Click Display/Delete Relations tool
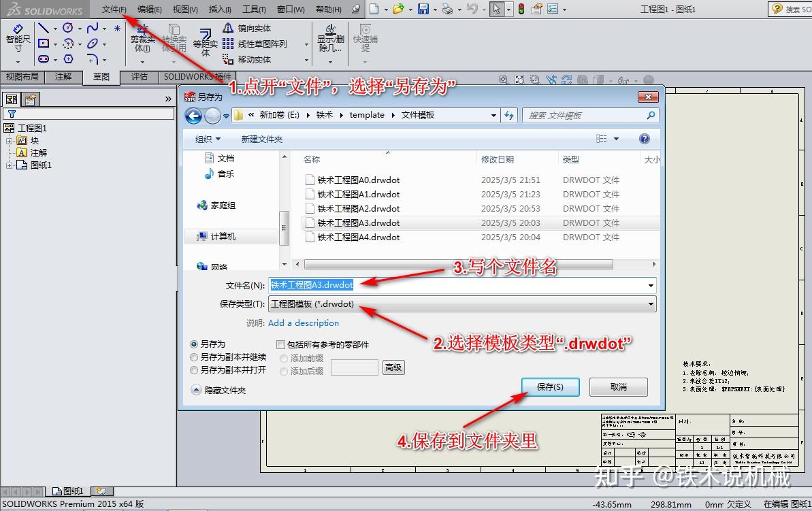This screenshot has width=812, height=511. (x=330, y=38)
